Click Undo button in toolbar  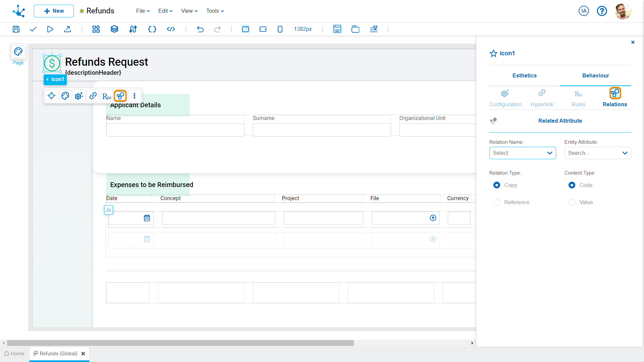click(x=200, y=29)
